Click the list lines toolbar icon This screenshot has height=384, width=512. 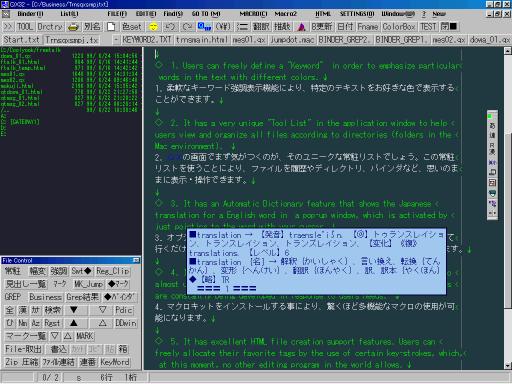[x=242, y=27]
